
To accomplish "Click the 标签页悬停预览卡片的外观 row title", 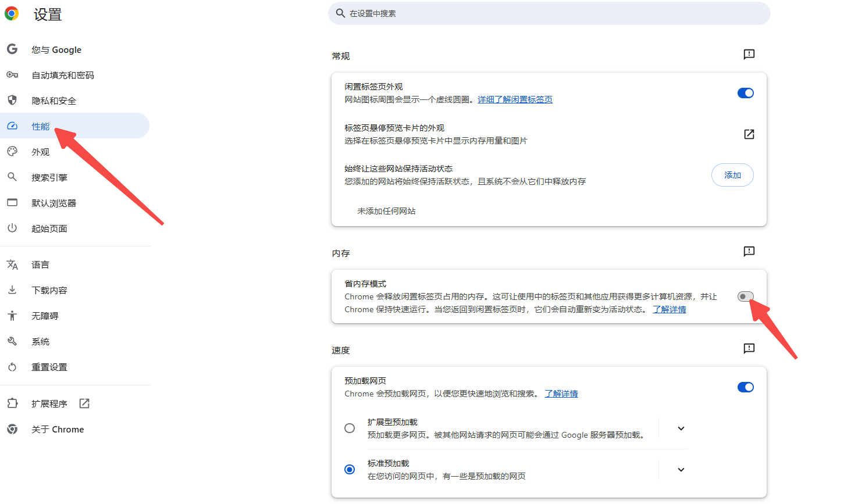I will point(394,127).
